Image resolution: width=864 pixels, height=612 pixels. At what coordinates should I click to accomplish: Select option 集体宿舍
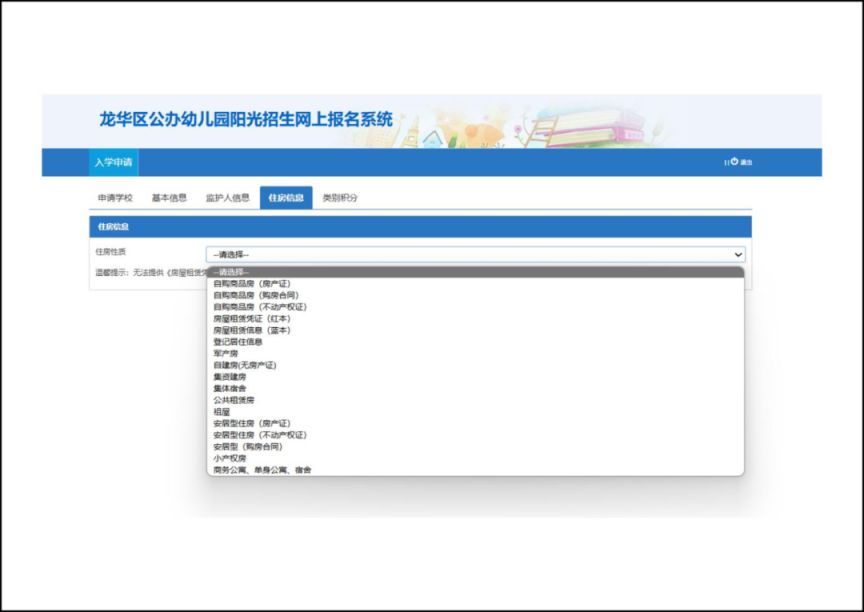pyautogui.click(x=476, y=388)
